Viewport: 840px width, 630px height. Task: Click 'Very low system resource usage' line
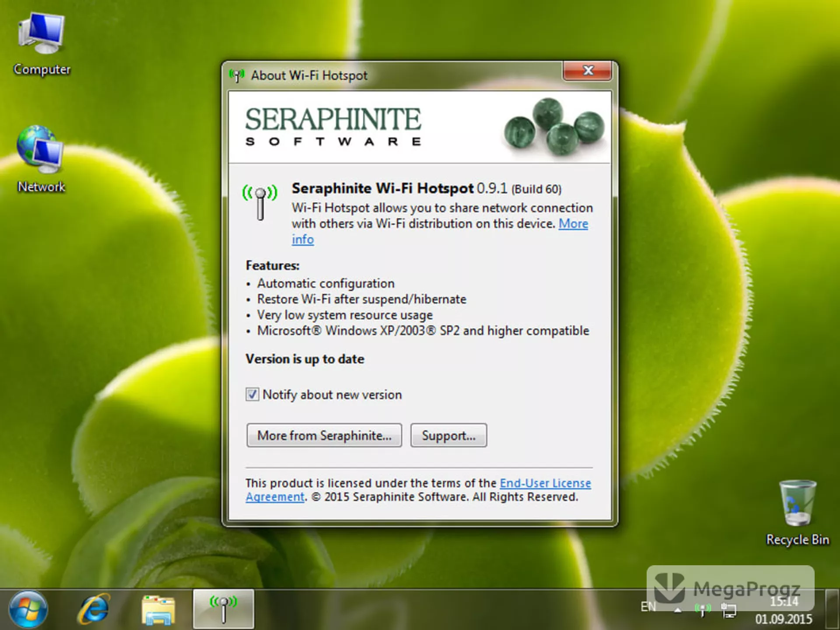point(345,315)
